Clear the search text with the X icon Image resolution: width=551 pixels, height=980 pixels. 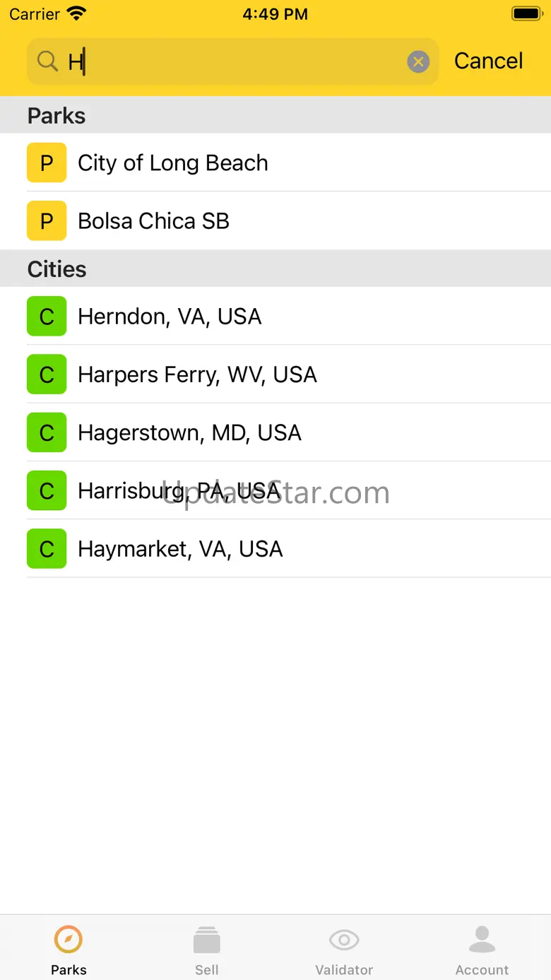pos(418,62)
